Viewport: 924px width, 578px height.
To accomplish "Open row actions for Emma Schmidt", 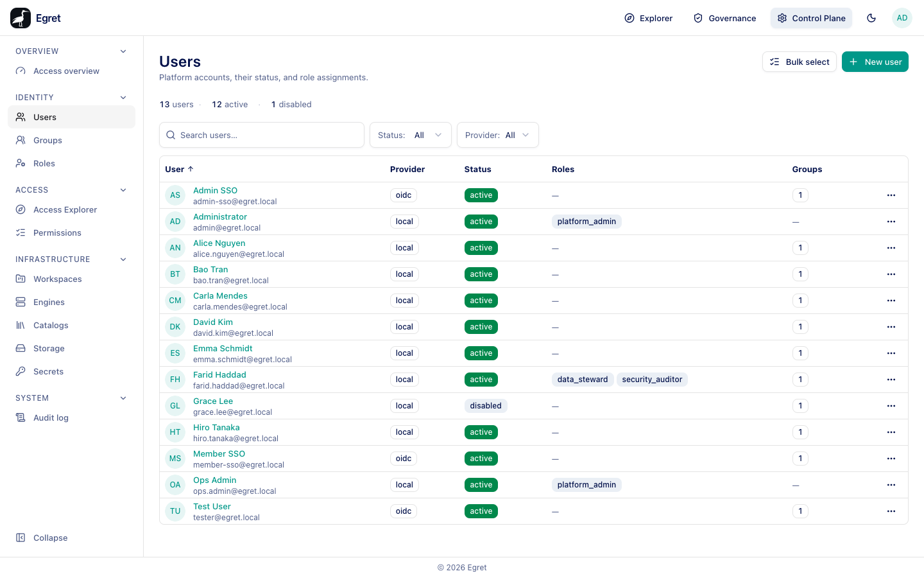I will pos(891,353).
